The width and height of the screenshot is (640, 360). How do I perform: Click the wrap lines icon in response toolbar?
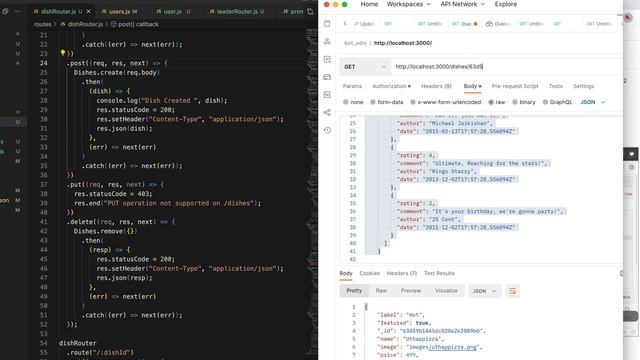(x=512, y=291)
